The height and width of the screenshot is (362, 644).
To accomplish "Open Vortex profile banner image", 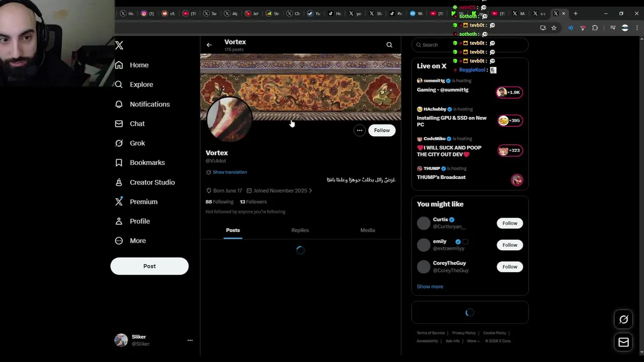I will (301, 86).
